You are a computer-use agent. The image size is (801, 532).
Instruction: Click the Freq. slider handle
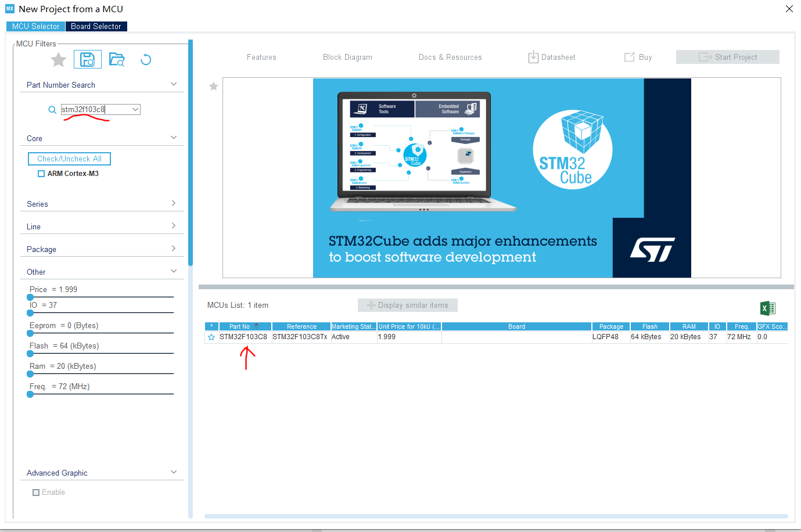pyautogui.click(x=30, y=394)
